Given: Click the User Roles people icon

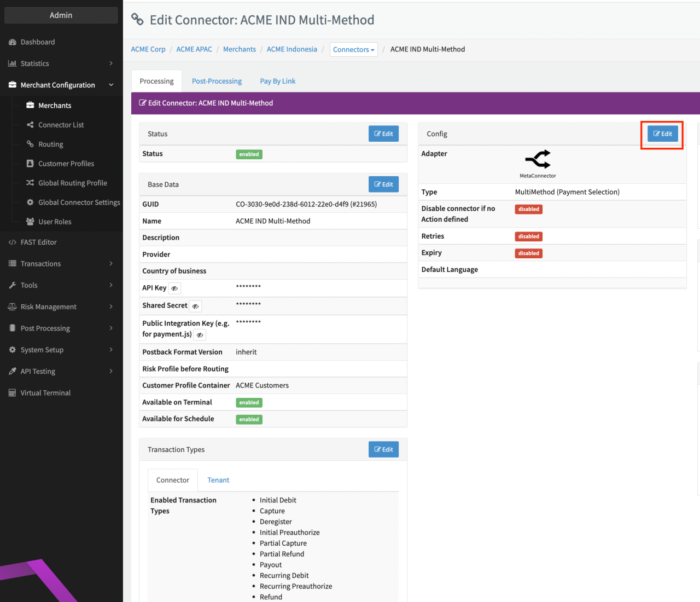Looking at the screenshot, I should click(30, 222).
